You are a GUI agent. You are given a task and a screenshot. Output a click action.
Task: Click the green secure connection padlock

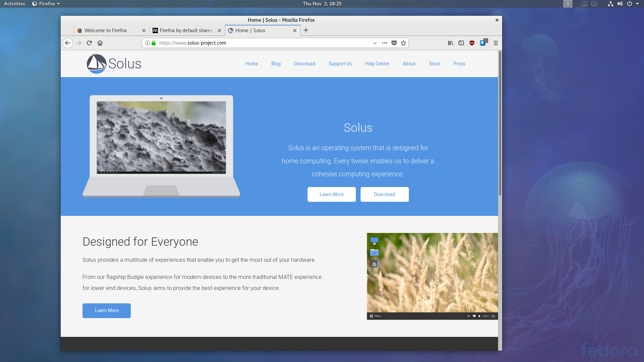point(154,43)
